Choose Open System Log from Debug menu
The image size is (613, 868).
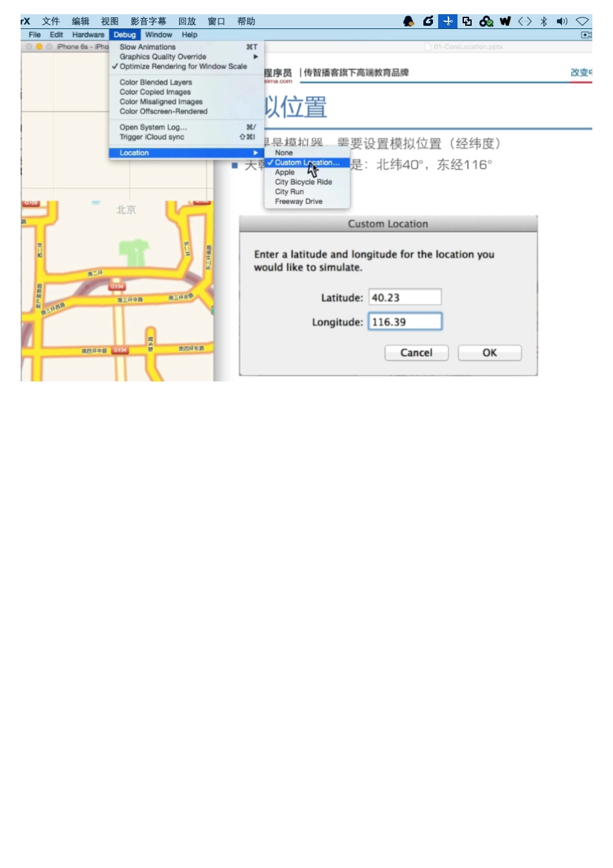[x=152, y=127]
